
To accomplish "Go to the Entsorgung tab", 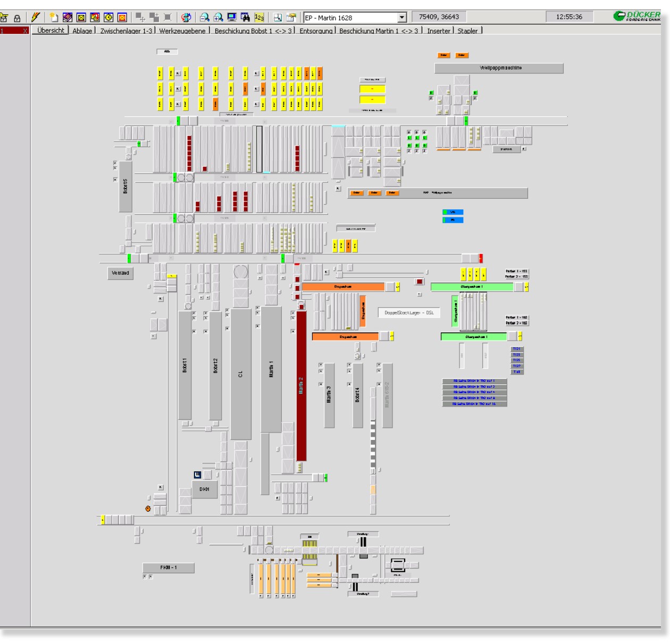I will click(x=316, y=31).
